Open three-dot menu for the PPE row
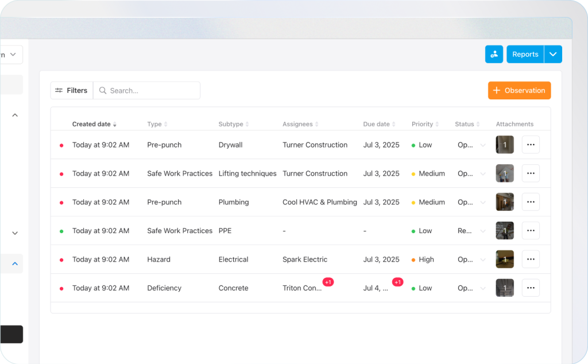 point(531,231)
